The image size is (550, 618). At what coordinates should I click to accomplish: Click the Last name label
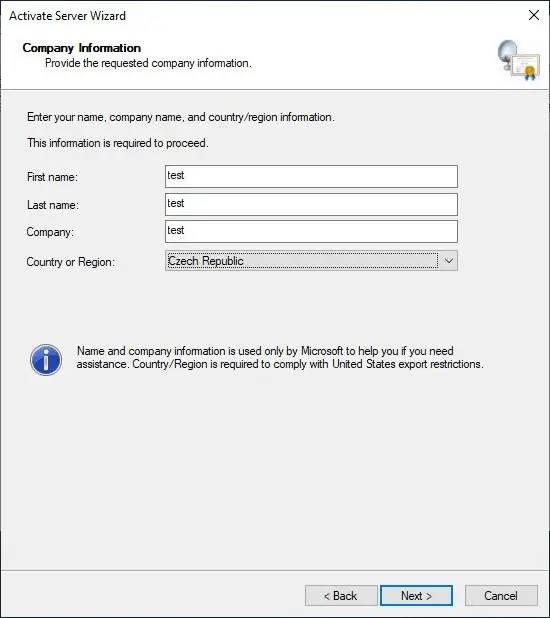click(52, 205)
